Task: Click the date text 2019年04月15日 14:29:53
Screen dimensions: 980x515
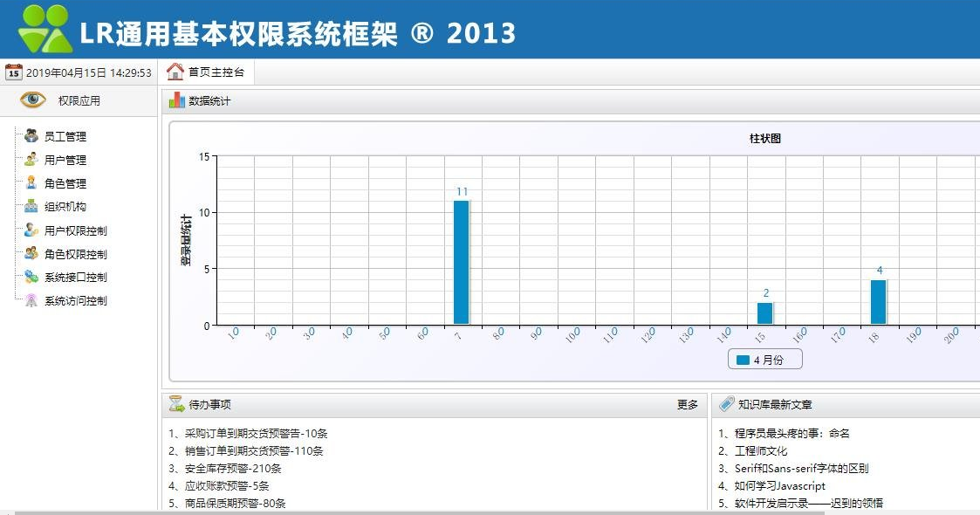Action: coord(89,72)
